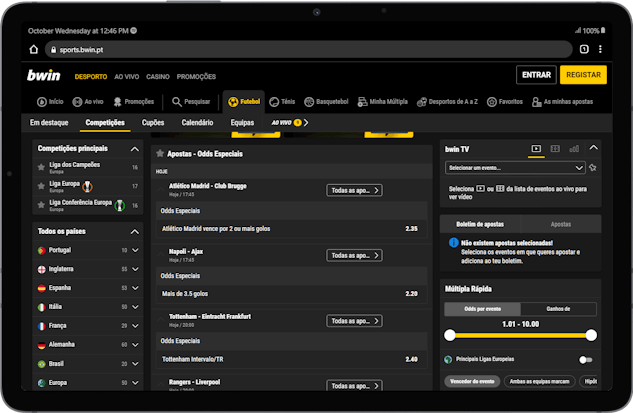Viewport: 633px width, 413px height.
Task: Click the star beside Apostas - Odds Especiais
Action: (x=160, y=153)
